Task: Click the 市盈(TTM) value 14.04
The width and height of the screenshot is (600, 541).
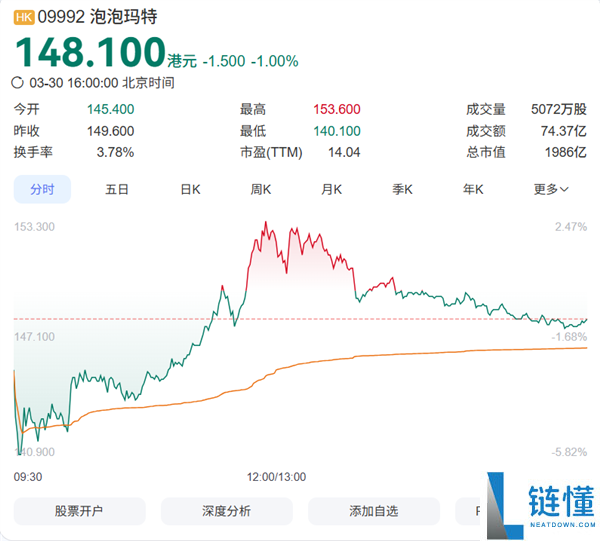Action: click(x=344, y=153)
